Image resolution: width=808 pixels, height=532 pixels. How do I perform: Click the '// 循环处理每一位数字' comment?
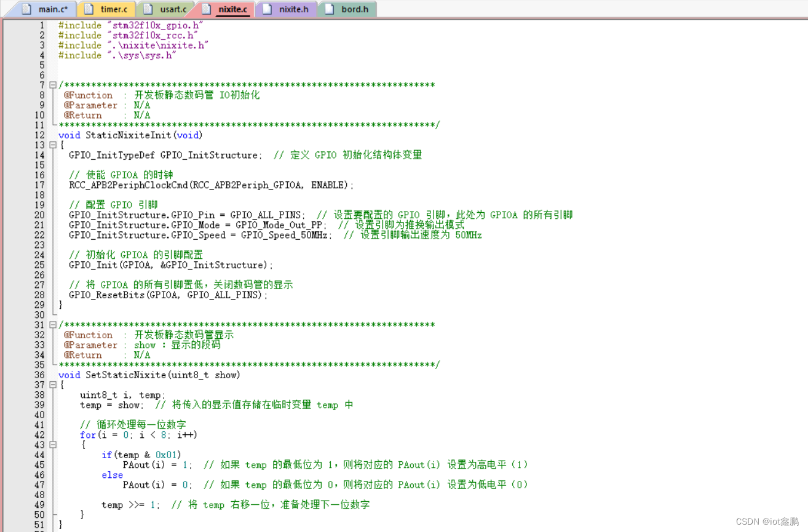click(133, 425)
